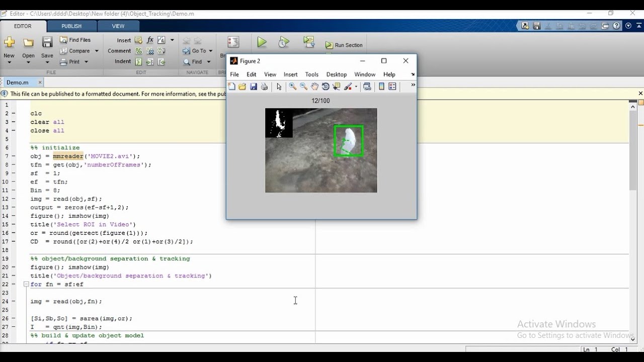Click the insert fixed-point data icon
Screen dimensions: 644x362
pos(162,40)
